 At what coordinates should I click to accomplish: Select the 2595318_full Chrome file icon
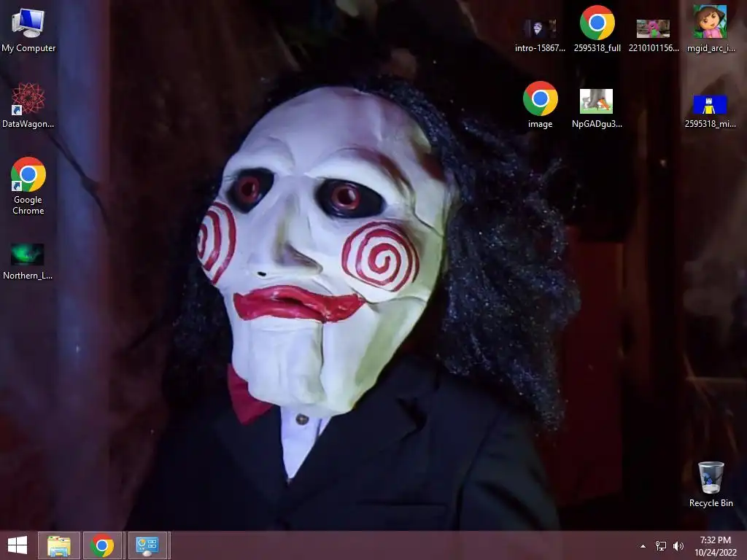point(597,28)
